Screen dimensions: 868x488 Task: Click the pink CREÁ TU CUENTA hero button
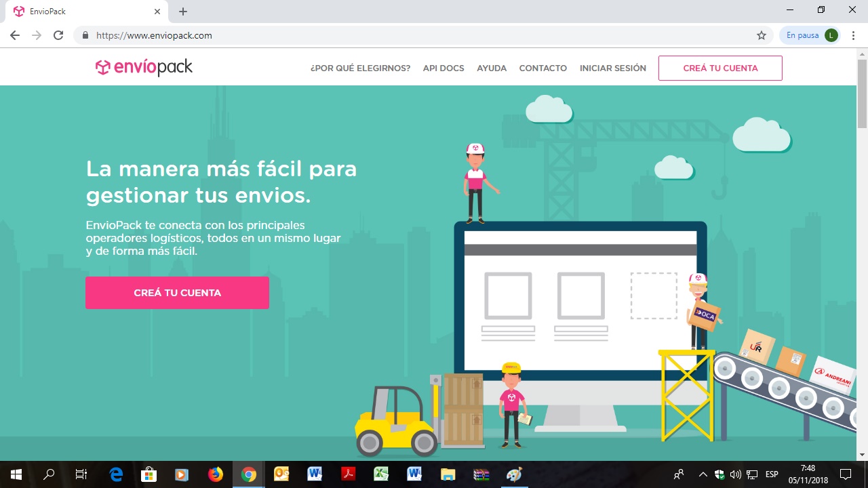coord(177,293)
